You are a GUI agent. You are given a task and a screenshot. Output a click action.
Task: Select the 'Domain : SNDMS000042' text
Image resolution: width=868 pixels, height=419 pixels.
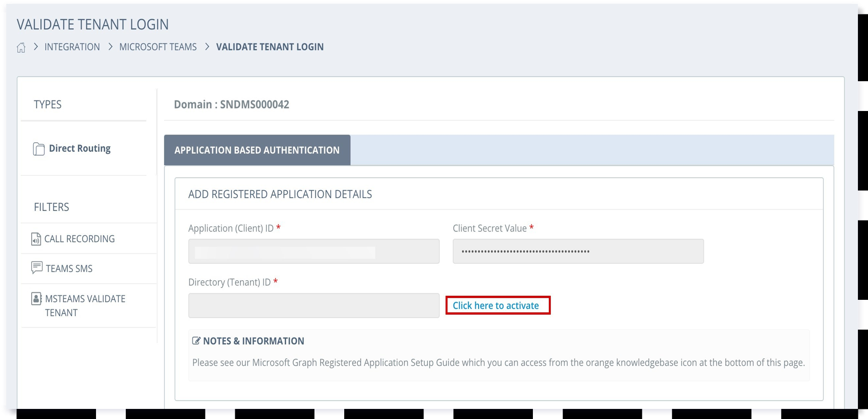point(231,104)
